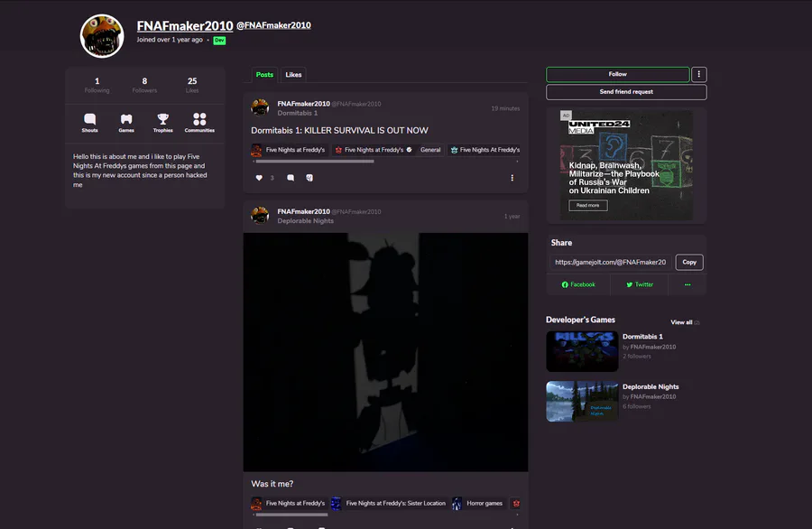Click the 1 year timestamp

pos(512,216)
